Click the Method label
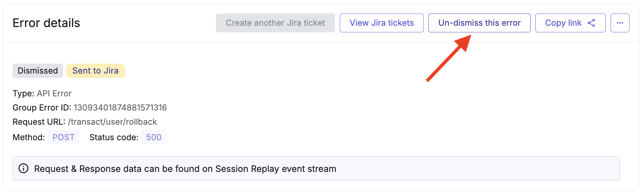The image size is (644, 194). pyautogui.click(x=29, y=137)
